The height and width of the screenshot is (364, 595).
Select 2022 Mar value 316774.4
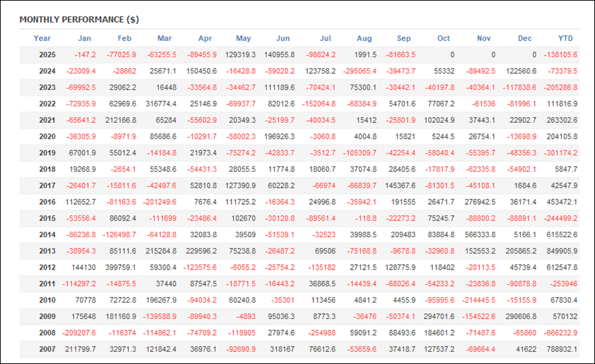click(160, 104)
